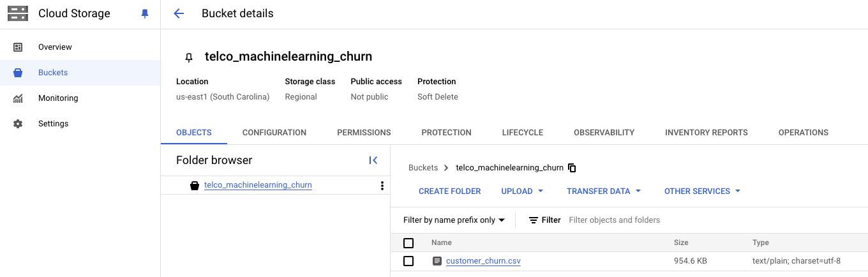Viewport: 868px width, 277px height.
Task: Open the three-dot menu for telco_machinelearning_churn
Action: 382,186
